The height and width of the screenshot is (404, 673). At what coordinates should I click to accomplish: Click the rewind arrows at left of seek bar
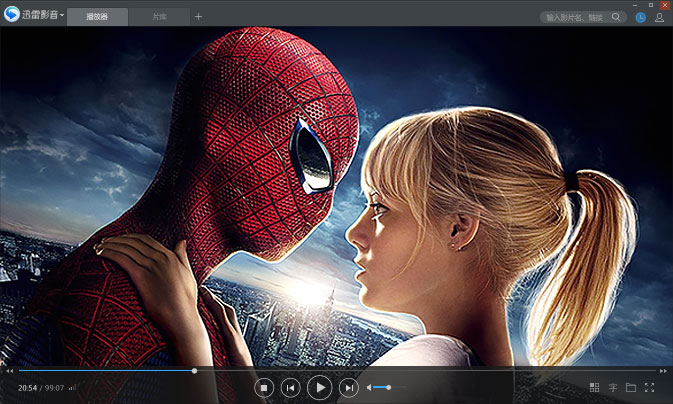click(x=9, y=371)
